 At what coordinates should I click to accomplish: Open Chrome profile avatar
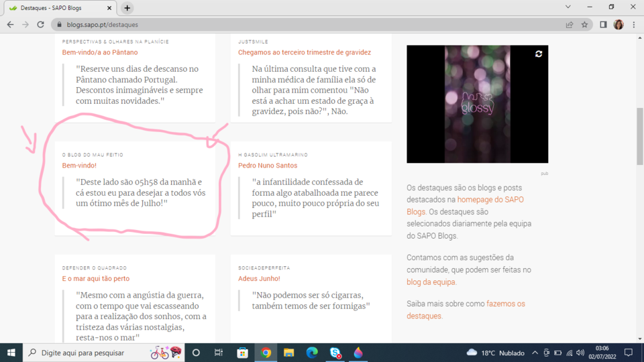coord(619,25)
